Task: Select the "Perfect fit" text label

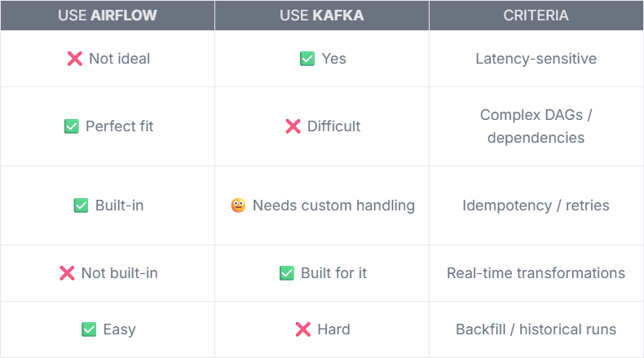Action: pyautogui.click(x=119, y=126)
